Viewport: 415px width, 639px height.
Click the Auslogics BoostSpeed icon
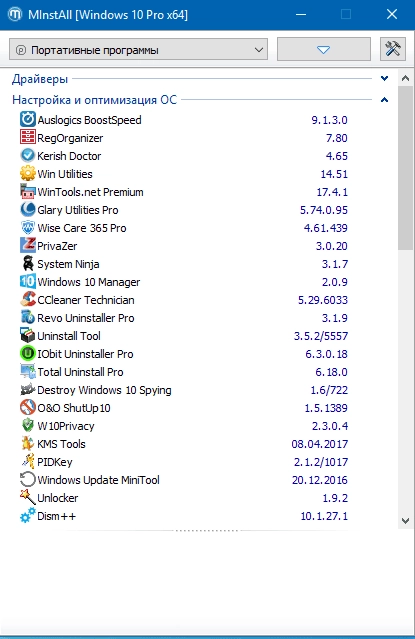coord(28,119)
